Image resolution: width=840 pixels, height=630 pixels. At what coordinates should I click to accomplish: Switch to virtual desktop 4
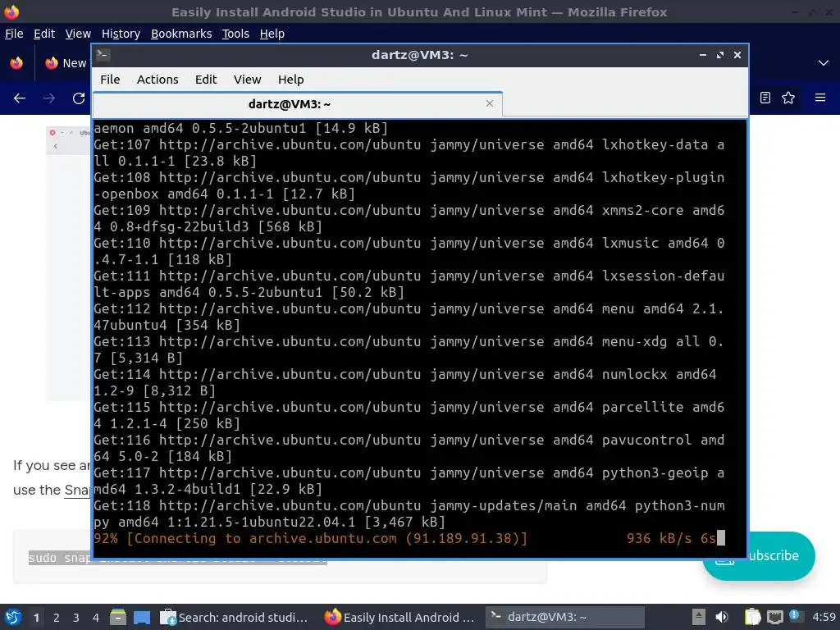tap(96, 618)
